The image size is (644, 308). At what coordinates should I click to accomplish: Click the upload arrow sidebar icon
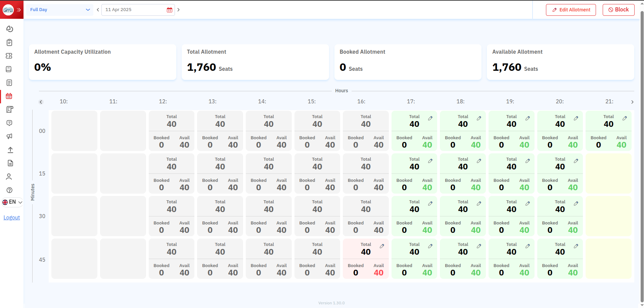tap(10, 150)
